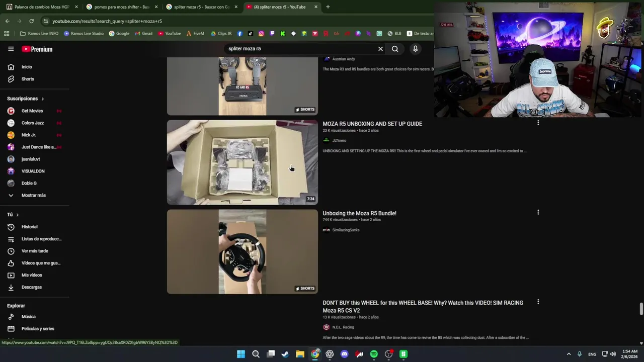Switch to Palanca de cambios Moza tab
Image resolution: width=644 pixels, height=362 pixels.
42,7
